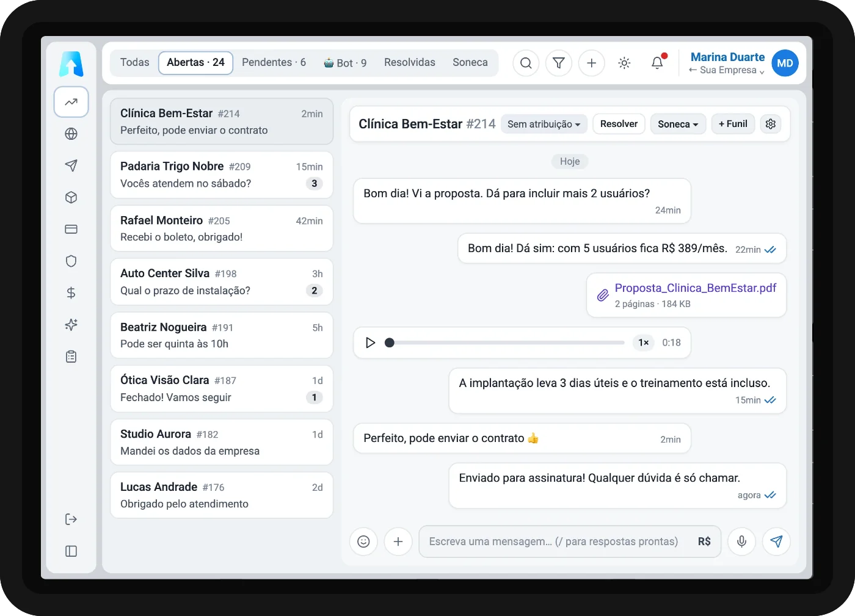Viewport: 855px width, 616px height.
Task: Play the audio message
Action: click(x=370, y=342)
